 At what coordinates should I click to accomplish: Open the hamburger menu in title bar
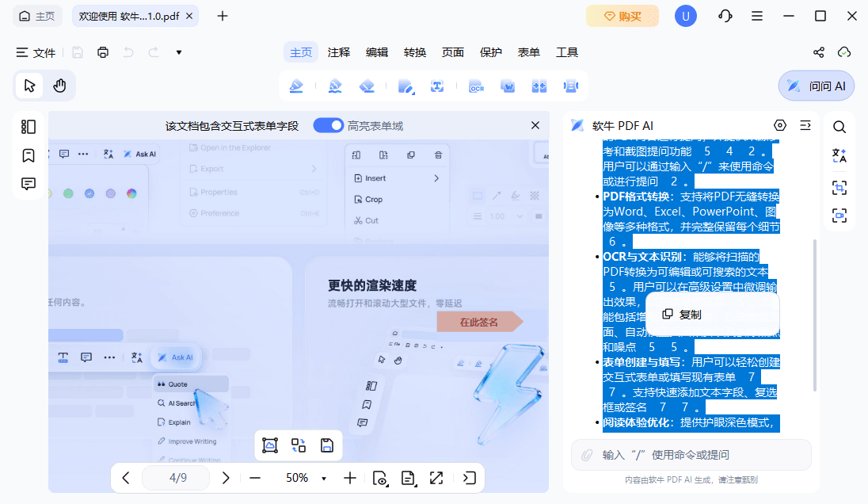click(757, 16)
